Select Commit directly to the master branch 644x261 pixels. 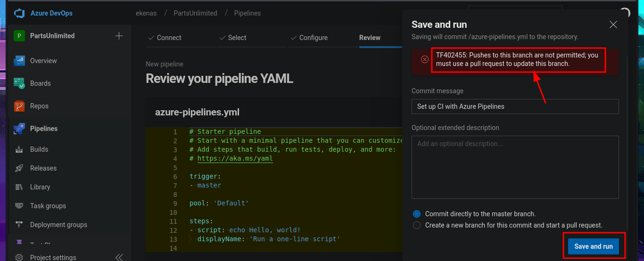click(x=417, y=214)
